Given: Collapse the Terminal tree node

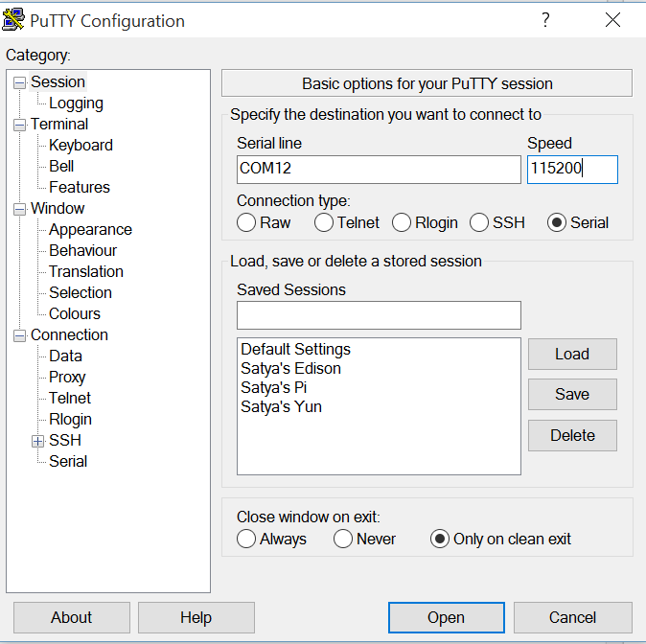Looking at the screenshot, I should (x=19, y=125).
